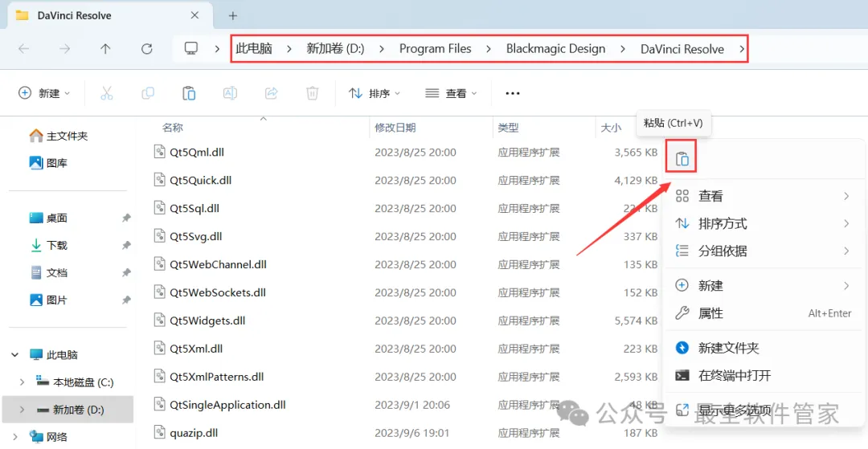Image resolution: width=868 pixels, height=449 pixels.
Task: Open 图库 in the sidebar
Action: 48,163
